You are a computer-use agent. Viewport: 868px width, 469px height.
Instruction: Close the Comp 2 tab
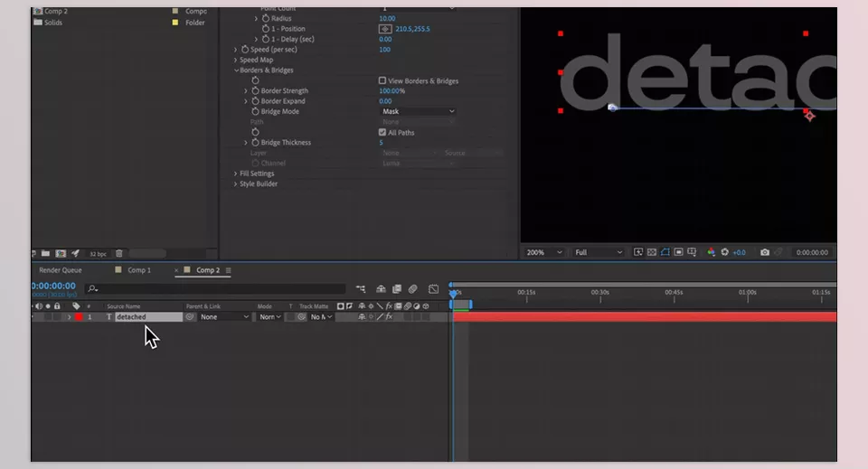click(176, 270)
